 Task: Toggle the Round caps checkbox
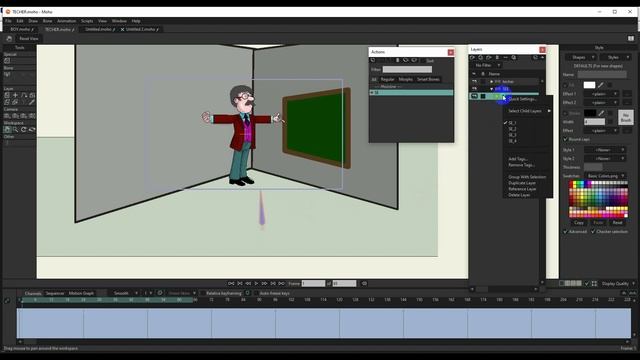[x=566, y=139]
